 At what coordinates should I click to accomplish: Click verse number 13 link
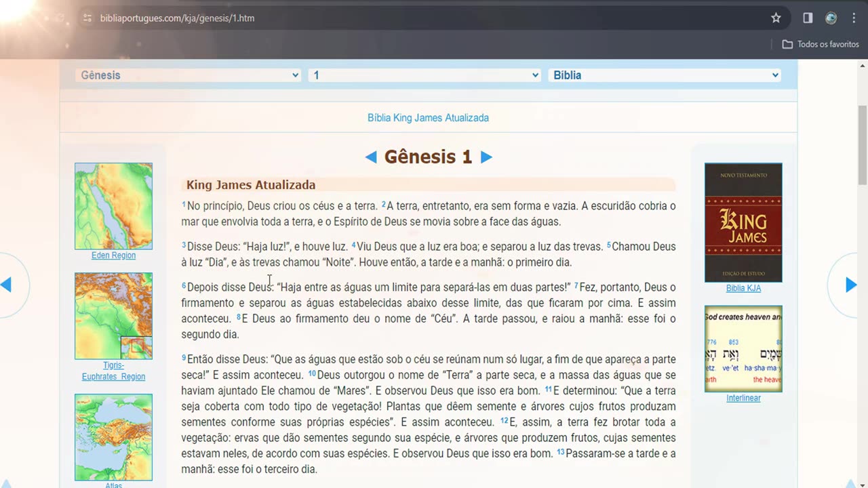561,452
